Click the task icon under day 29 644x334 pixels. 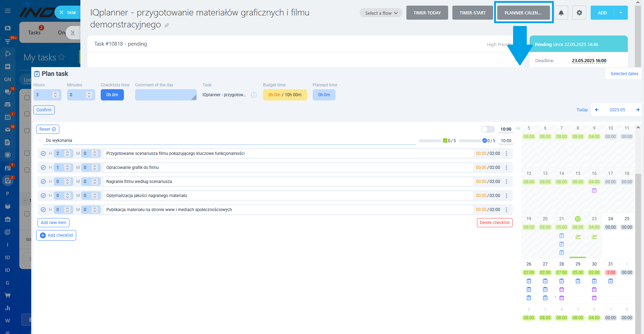pyautogui.click(x=578, y=281)
